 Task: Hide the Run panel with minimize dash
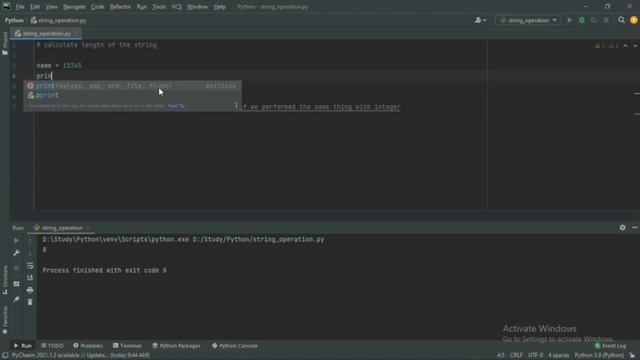pyautogui.click(x=635, y=227)
